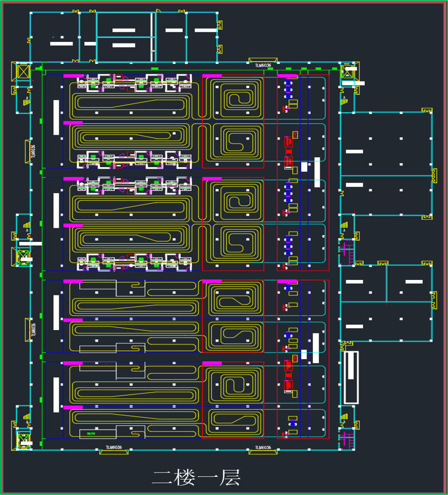Viewport: 448px width, 495px height.
Task: Select the bottom-right TLM6036 door label
Action: coord(263,448)
